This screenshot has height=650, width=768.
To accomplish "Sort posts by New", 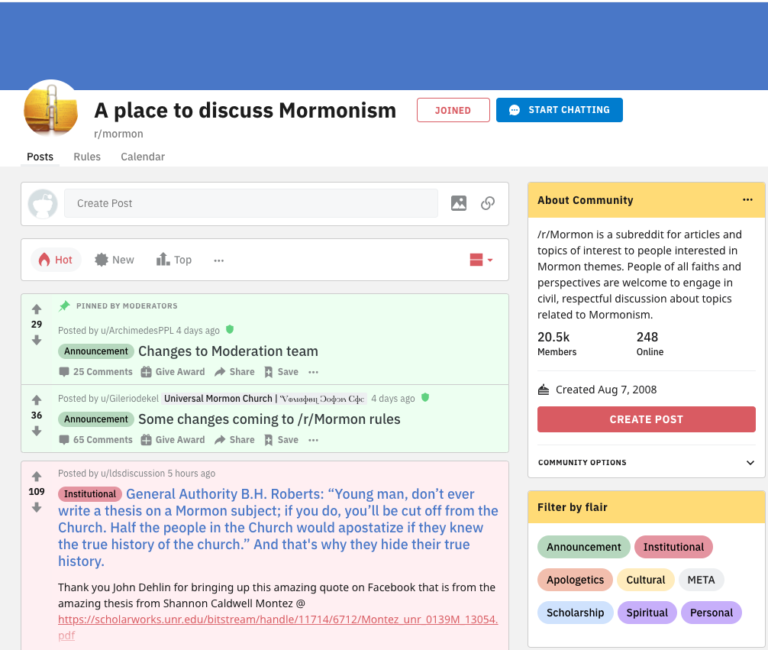I will coord(114,260).
